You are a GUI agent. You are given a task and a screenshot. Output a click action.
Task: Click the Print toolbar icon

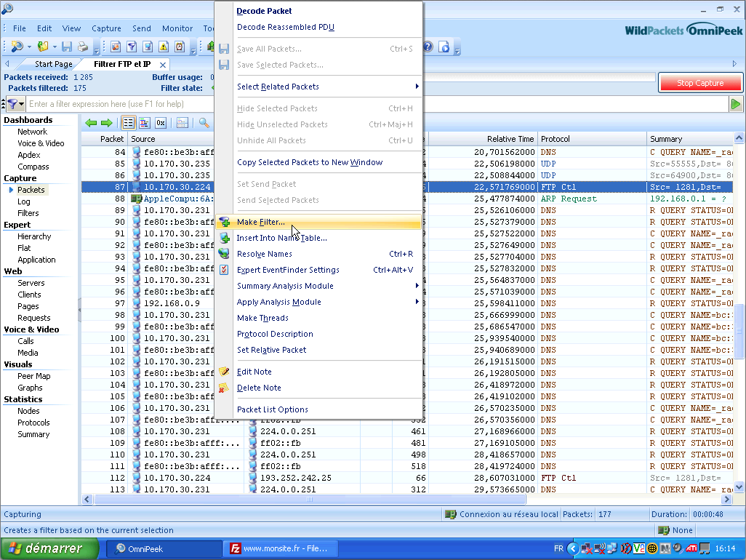tap(83, 46)
